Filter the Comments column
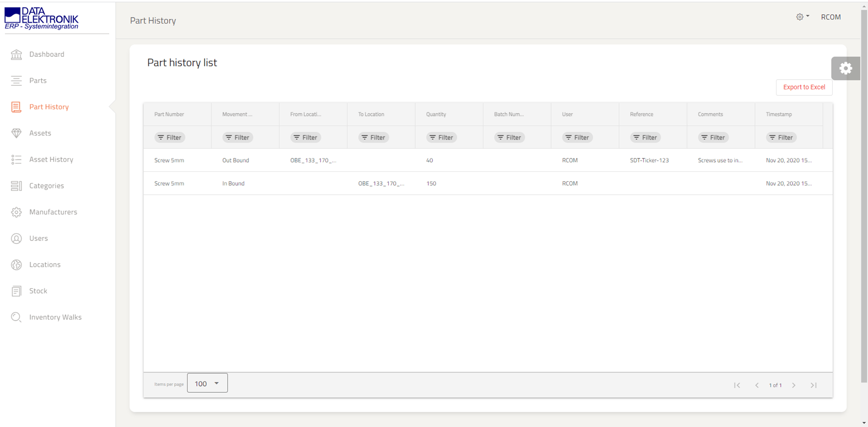The height and width of the screenshot is (427, 868). pos(713,137)
